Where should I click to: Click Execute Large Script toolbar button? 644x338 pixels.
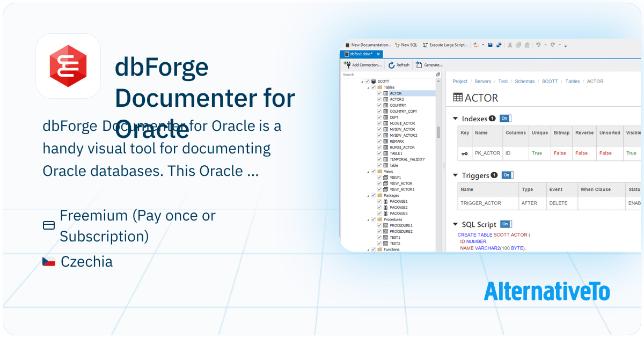(x=445, y=45)
